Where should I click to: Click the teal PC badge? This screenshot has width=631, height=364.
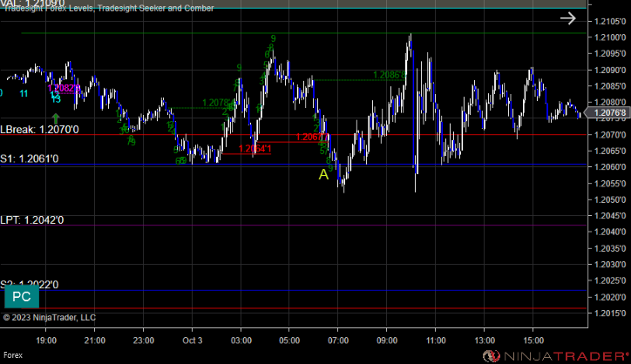[22, 296]
